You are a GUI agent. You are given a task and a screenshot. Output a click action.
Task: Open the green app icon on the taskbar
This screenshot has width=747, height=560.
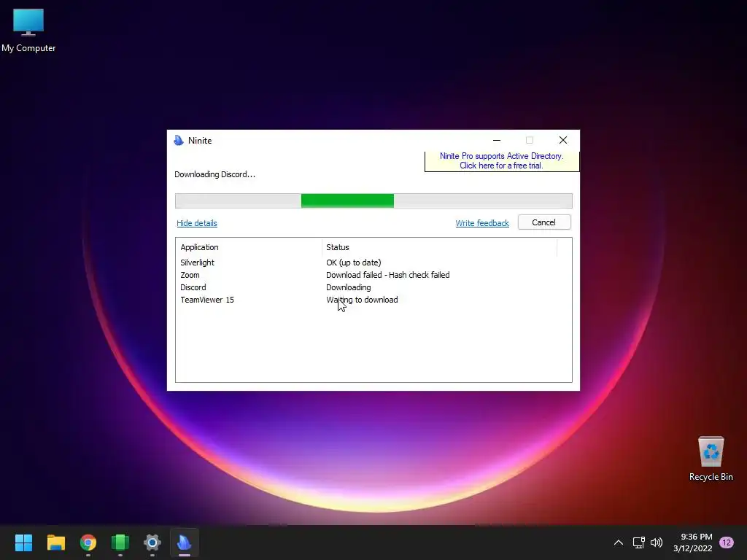click(x=120, y=542)
